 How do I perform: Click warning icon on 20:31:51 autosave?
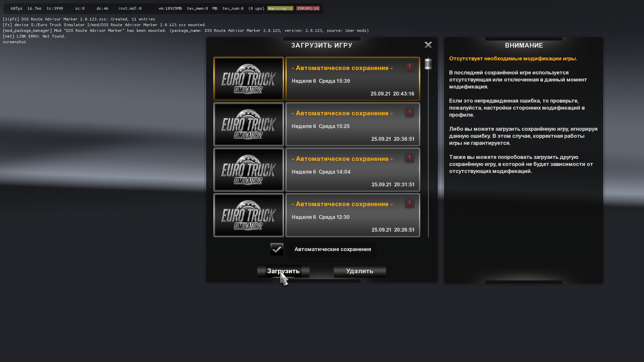pyautogui.click(x=409, y=158)
